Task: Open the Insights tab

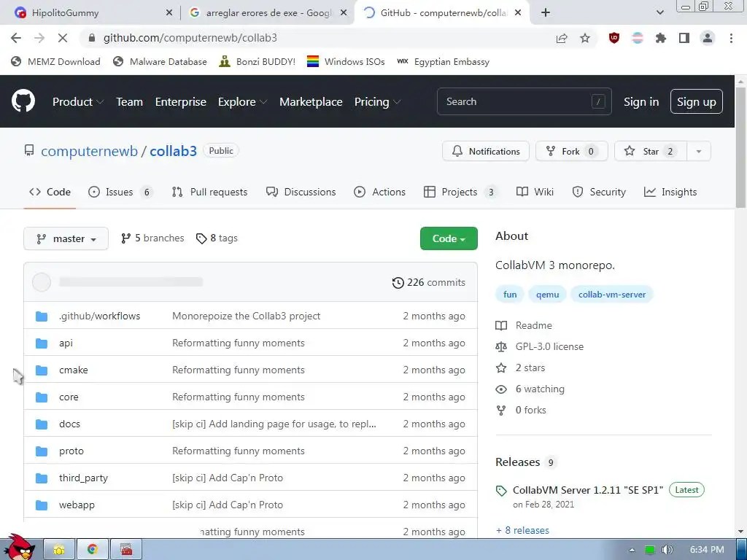Action: click(670, 192)
